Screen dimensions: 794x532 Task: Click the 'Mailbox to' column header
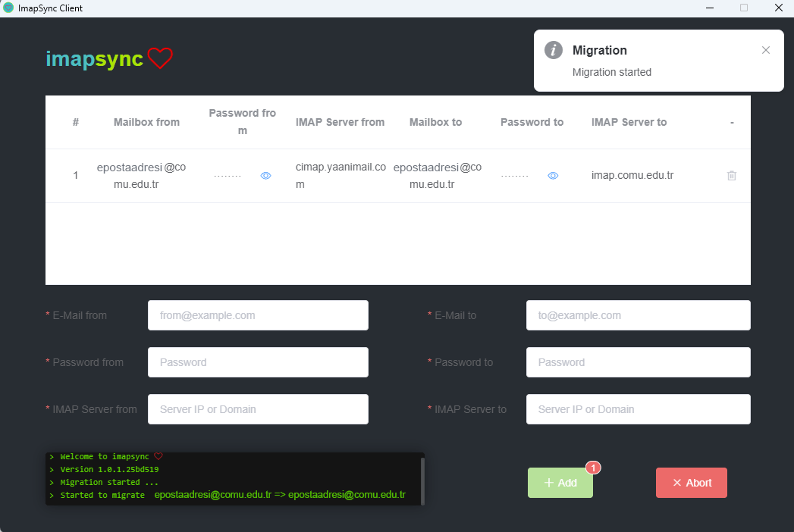(435, 122)
